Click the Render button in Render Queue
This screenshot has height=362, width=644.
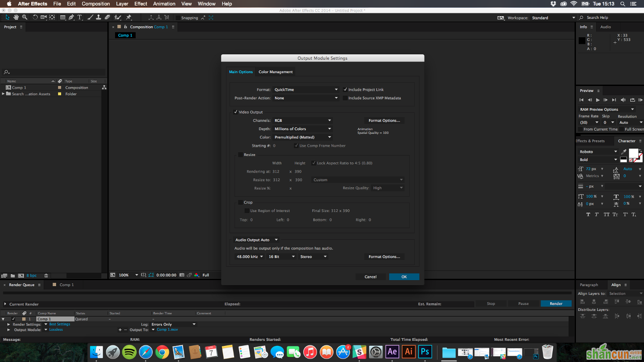[x=556, y=304]
